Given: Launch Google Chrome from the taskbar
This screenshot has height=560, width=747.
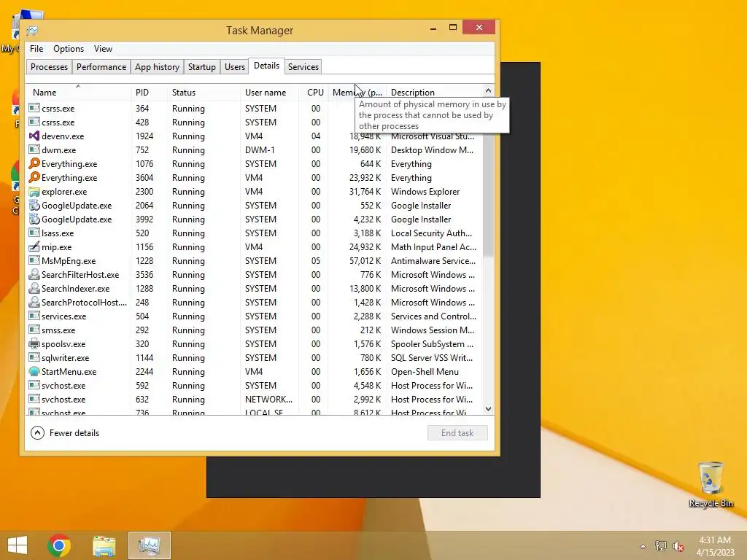Looking at the screenshot, I should [59, 545].
